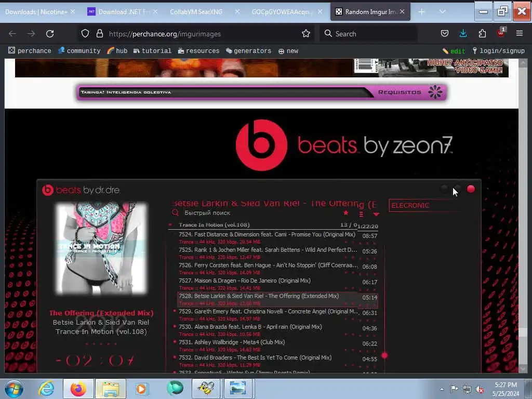This screenshot has height=399, width=532.
Task: Save page to Pocket
Action: (x=445, y=34)
